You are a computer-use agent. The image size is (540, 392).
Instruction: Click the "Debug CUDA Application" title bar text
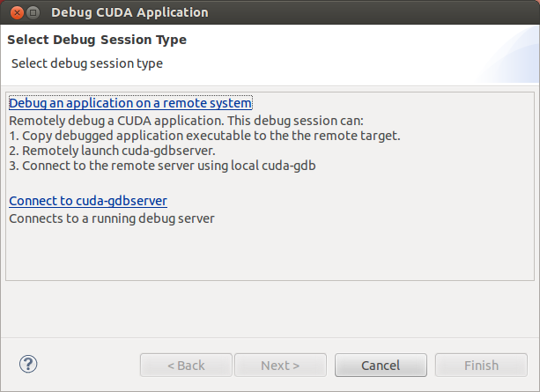point(129,13)
